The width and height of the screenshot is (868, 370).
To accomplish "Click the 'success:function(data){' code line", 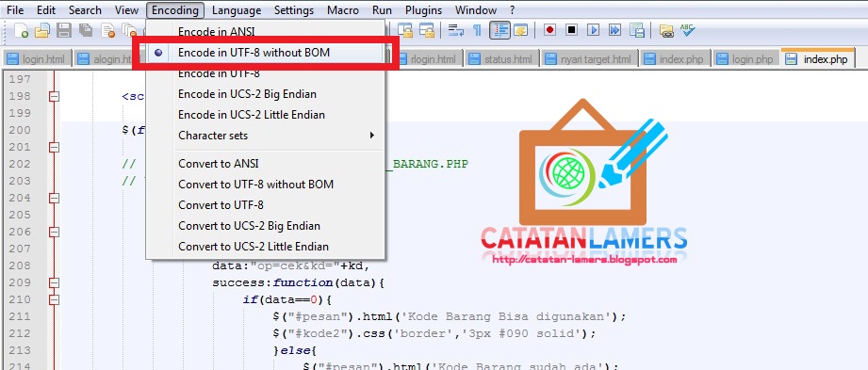I will pos(298,282).
